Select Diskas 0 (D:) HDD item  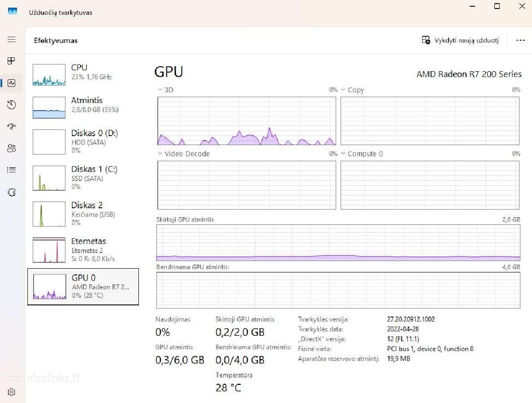(x=83, y=141)
